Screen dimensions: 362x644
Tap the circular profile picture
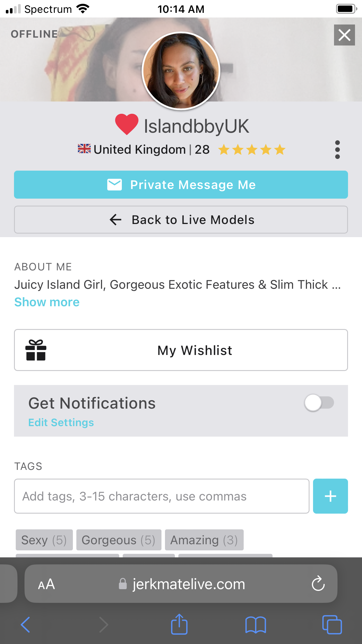(181, 71)
